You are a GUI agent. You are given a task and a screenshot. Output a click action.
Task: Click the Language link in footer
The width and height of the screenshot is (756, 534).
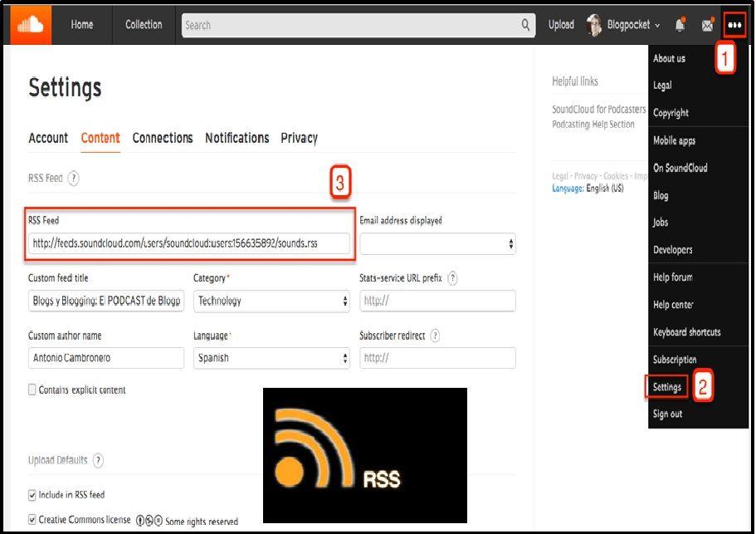[568, 189]
